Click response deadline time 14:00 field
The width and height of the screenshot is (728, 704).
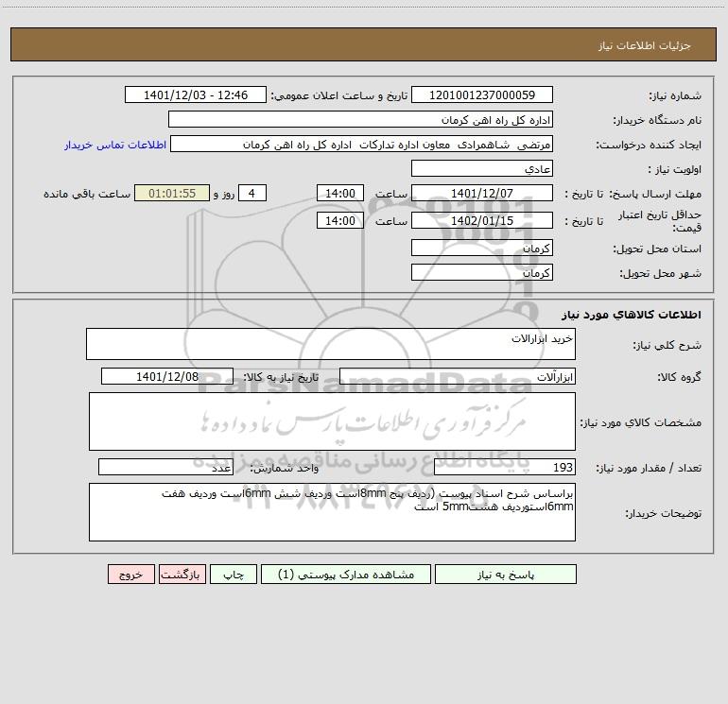pyautogui.click(x=339, y=194)
